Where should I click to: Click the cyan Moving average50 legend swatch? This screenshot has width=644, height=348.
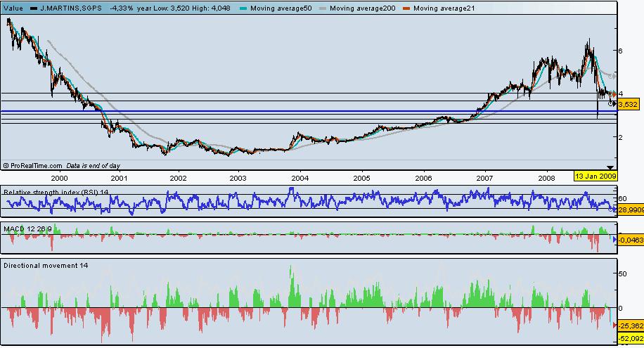point(243,8)
